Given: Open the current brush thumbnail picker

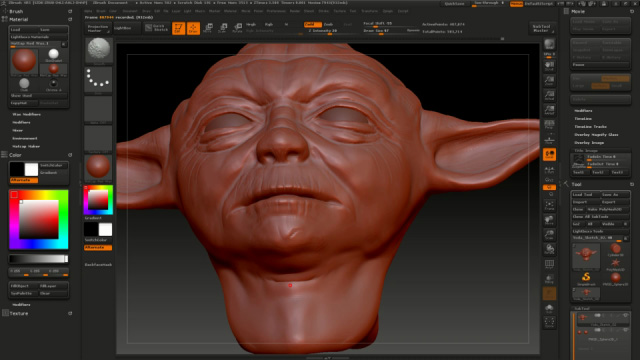Looking at the screenshot, I should 98,51.
